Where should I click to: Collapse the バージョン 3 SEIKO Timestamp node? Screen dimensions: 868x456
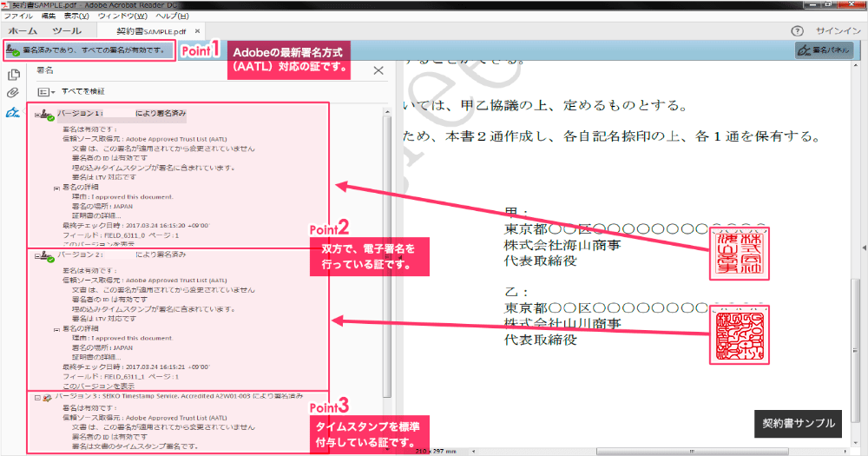[37, 398]
